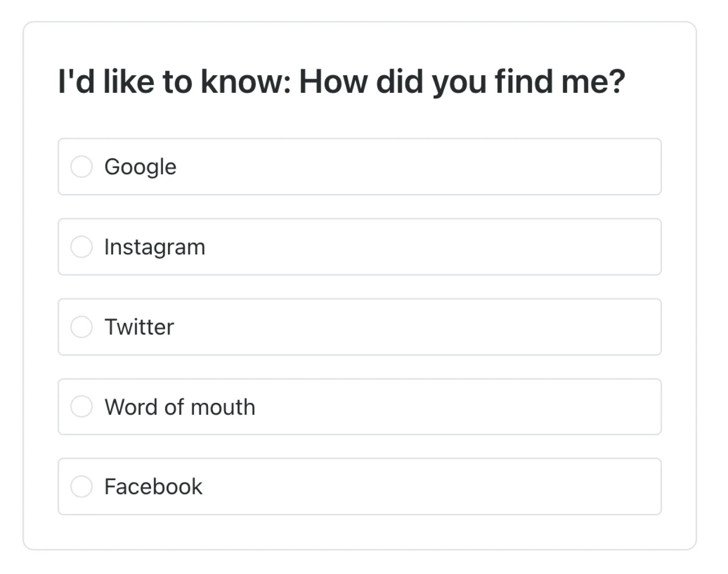
Task: Pick the Word of mouth radio circle
Action: (x=81, y=406)
